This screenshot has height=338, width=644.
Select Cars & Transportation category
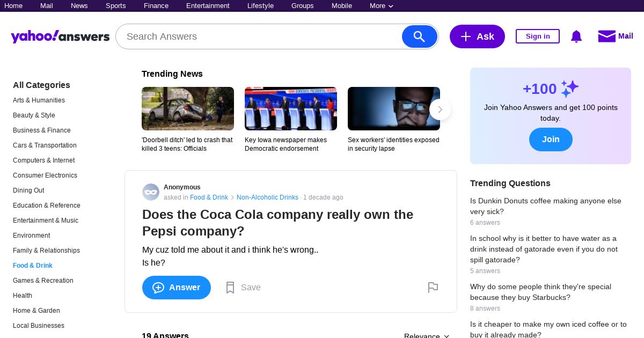pyautogui.click(x=45, y=145)
